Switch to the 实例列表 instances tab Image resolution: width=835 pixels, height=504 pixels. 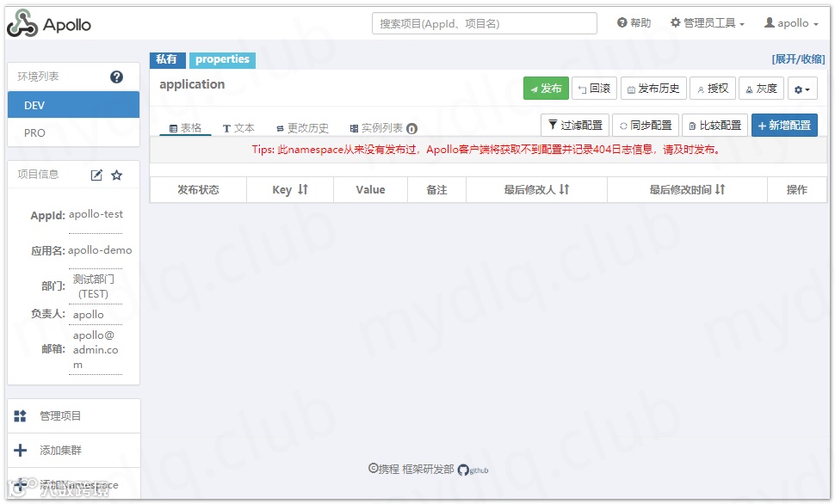point(383,128)
